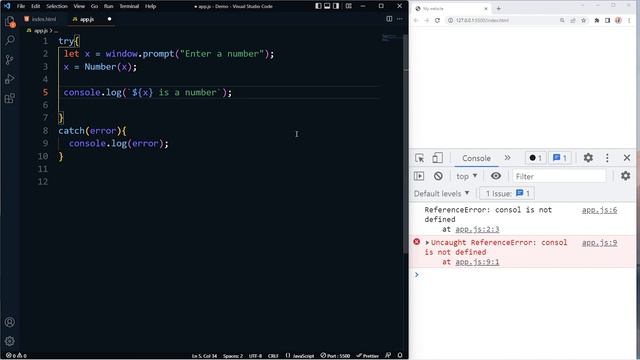The width and height of the screenshot is (640, 360).
Task: Click the Ln 5, Col 34 indicator
Action: [x=204, y=356]
